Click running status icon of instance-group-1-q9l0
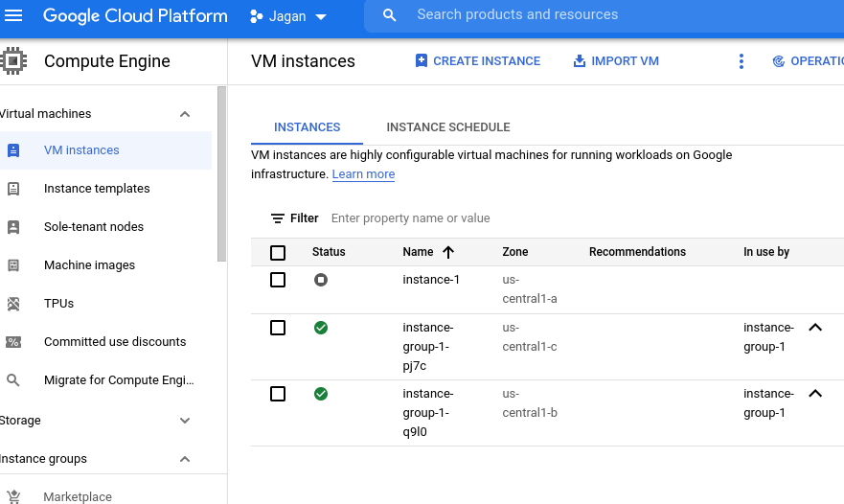This screenshot has width=844, height=504. (x=321, y=394)
